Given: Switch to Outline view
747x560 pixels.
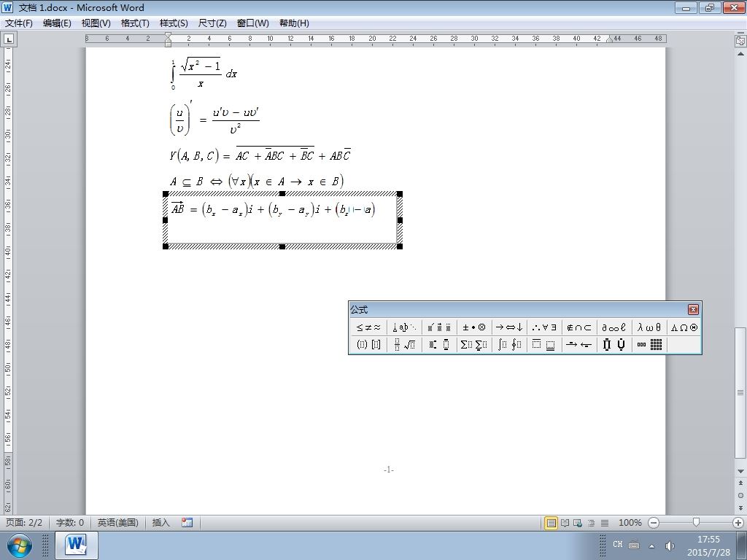Looking at the screenshot, I should pyautogui.click(x=591, y=523).
